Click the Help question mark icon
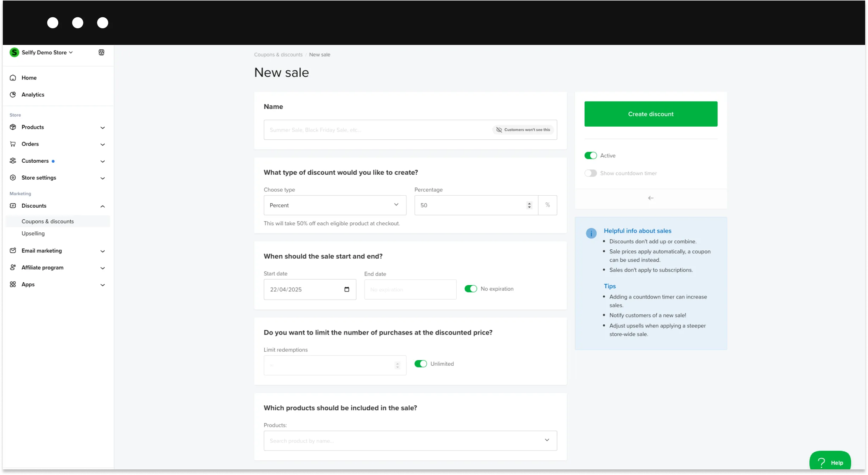The height and width of the screenshot is (475, 868). click(x=822, y=463)
